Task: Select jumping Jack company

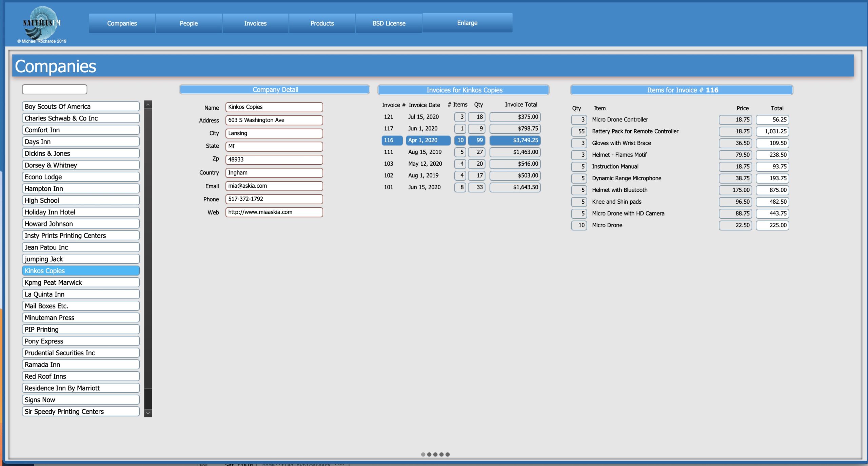Action: (x=81, y=259)
